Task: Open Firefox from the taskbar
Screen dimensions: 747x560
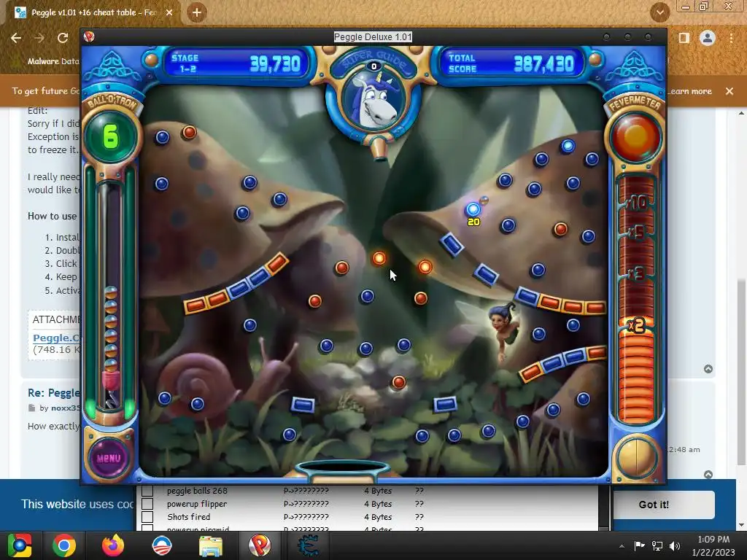Action: [113, 545]
